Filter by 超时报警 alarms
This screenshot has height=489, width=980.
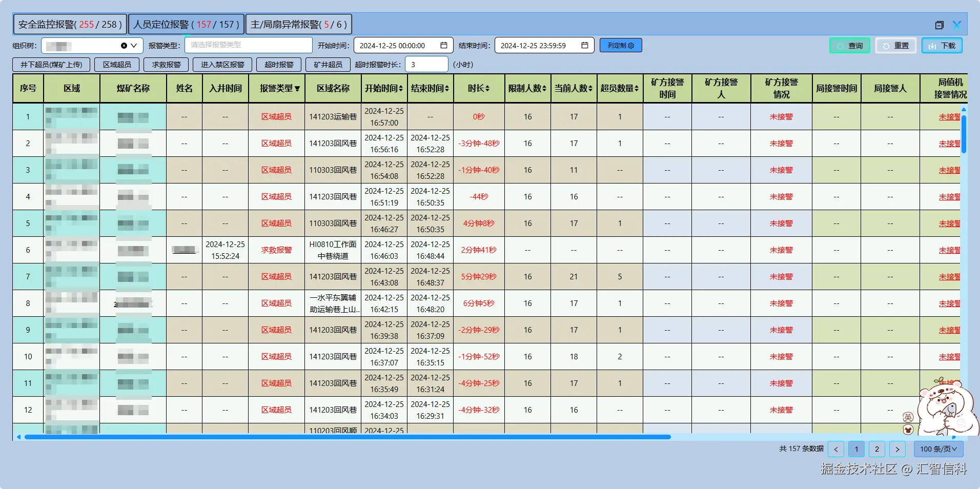279,65
